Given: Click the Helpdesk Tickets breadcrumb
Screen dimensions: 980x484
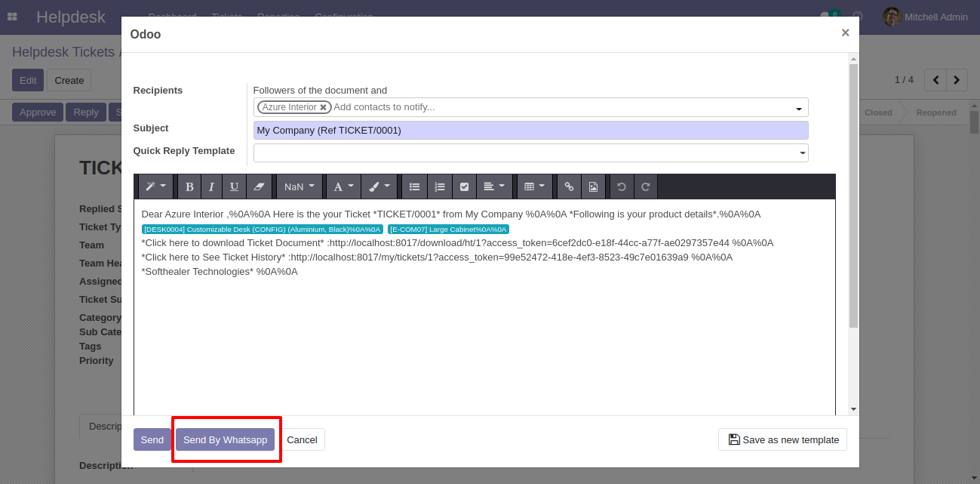Looking at the screenshot, I should pos(63,52).
